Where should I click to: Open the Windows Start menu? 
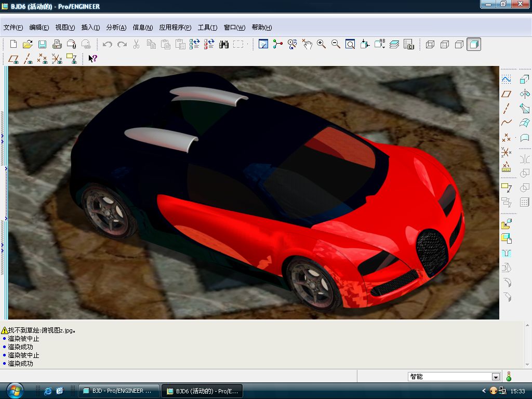click(14, 391)
